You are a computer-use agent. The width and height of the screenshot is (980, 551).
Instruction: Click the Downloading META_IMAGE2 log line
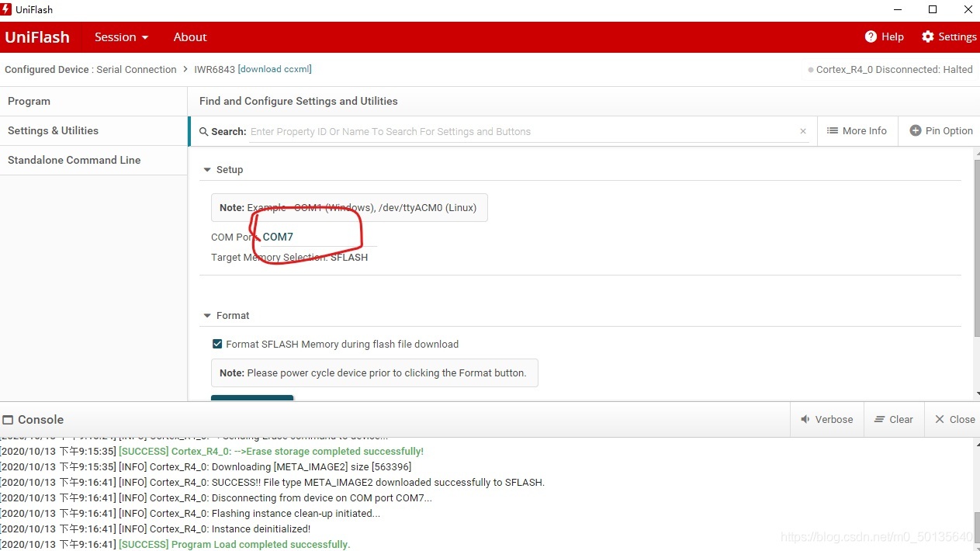[206, 466]
